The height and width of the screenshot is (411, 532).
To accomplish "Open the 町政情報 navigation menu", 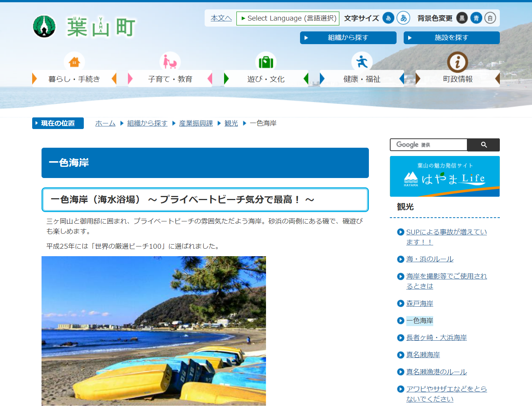I will coord(458,79).
